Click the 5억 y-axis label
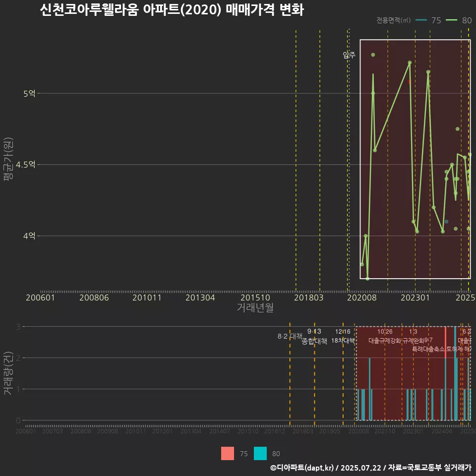 pos(29,94)
